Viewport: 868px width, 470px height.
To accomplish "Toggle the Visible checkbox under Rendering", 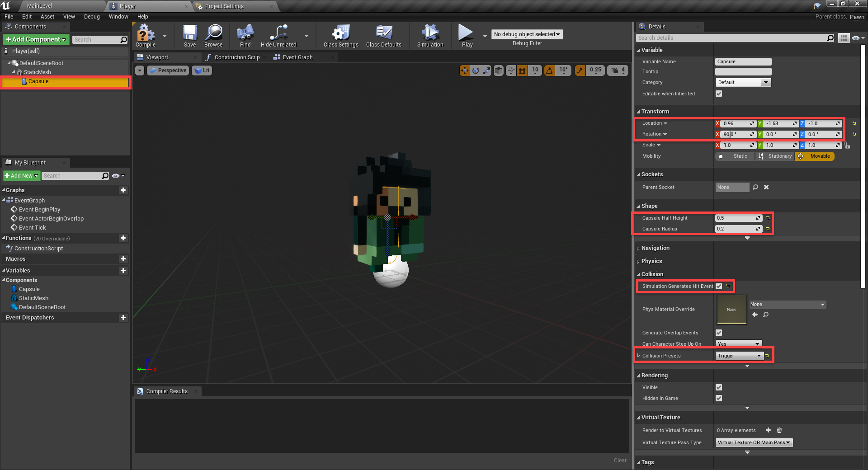I will pyautogui.click(x=719, y=387).
